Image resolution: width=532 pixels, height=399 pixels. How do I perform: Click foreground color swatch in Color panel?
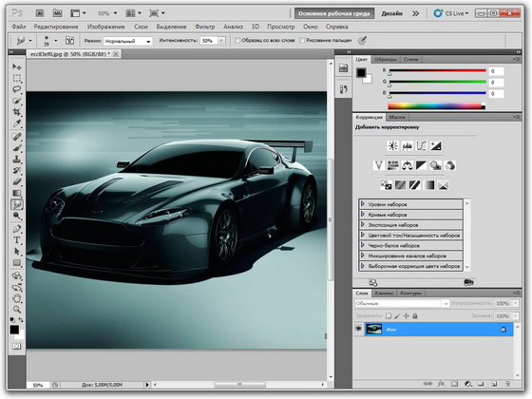coord(361,72)
